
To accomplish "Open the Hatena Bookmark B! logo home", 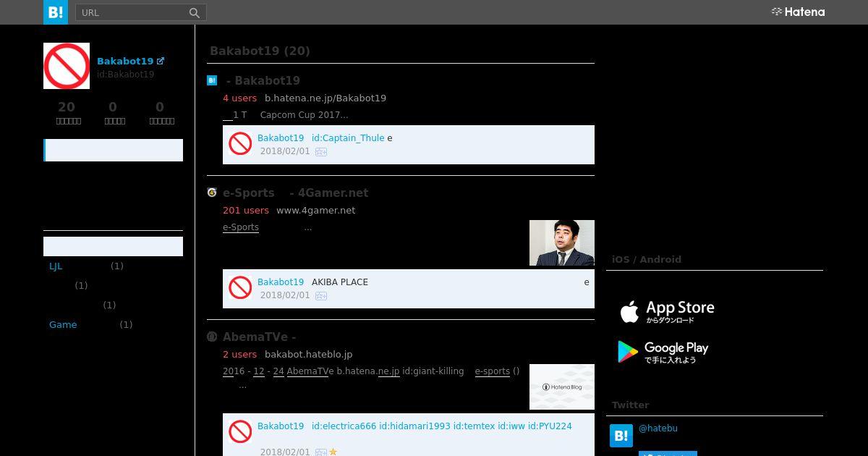I will pyautogui.click(x=56, y=12).
